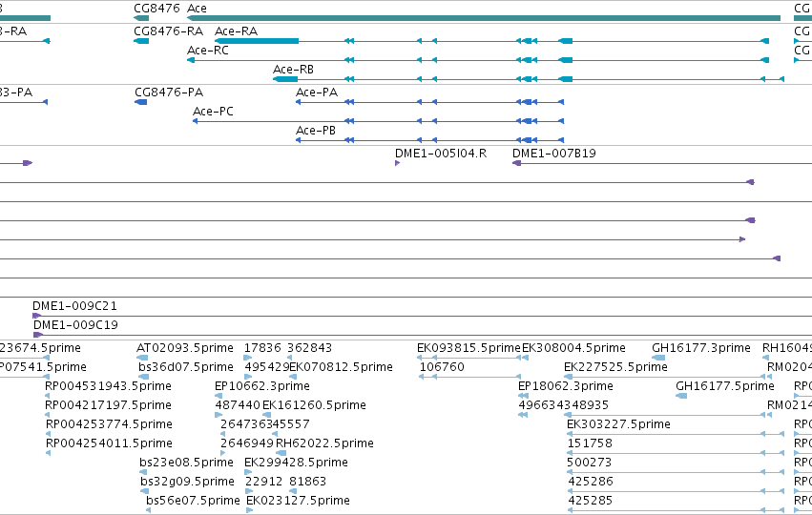Viewport: 812px width, 515px height.
Task: Click the GH16177.5prime feature glyph
Action: pyautogui.click(x=681, y=396)
